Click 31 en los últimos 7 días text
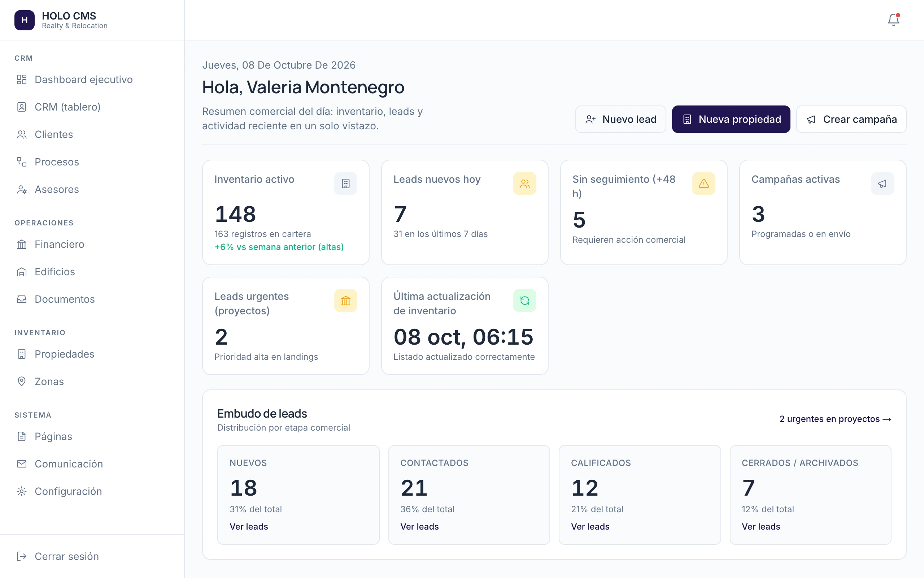924x578 pixels. (440, 234)
